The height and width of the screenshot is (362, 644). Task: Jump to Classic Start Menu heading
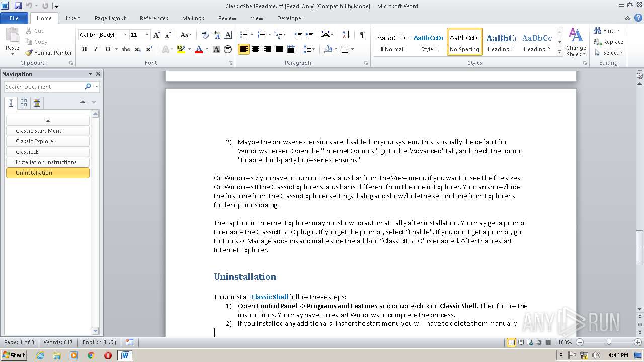[48, 131]
